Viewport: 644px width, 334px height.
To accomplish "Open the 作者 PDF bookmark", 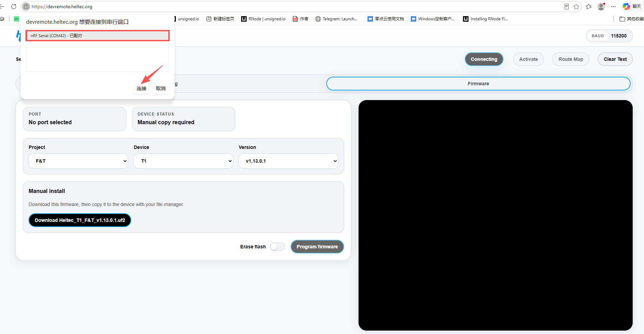I will (x=301, y=19).
